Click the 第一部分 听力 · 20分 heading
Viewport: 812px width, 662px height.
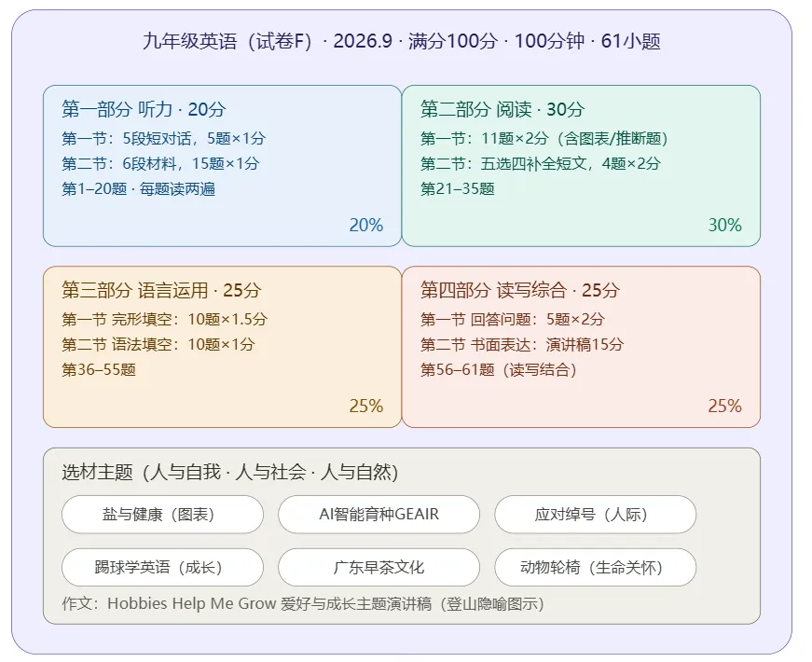point(144,109)
